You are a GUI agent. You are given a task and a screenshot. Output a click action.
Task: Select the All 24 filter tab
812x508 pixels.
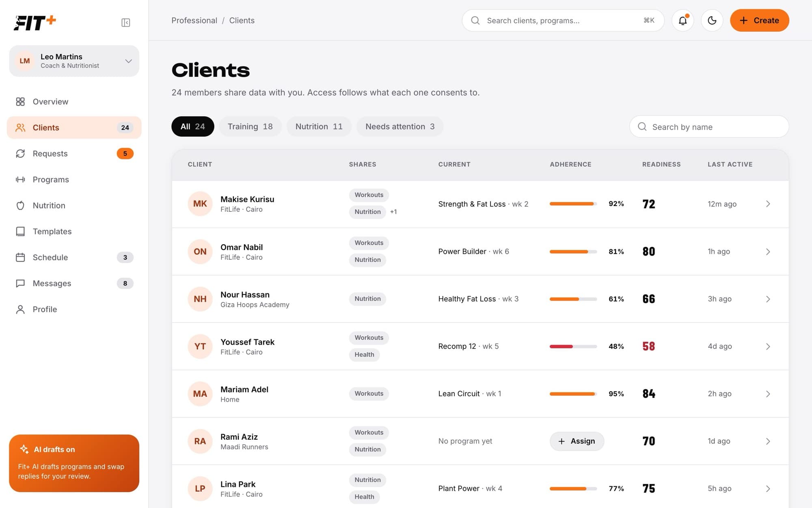(193, 126)
